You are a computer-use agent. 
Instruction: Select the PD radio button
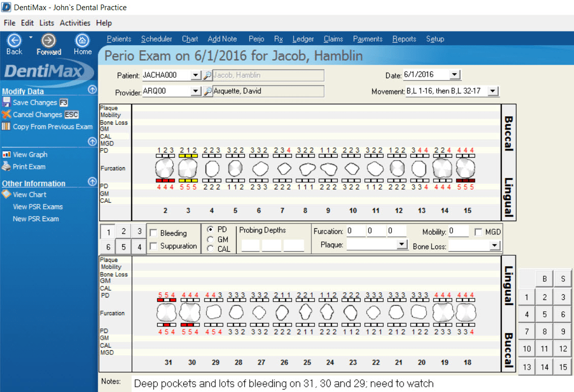(x=210, y=229)
